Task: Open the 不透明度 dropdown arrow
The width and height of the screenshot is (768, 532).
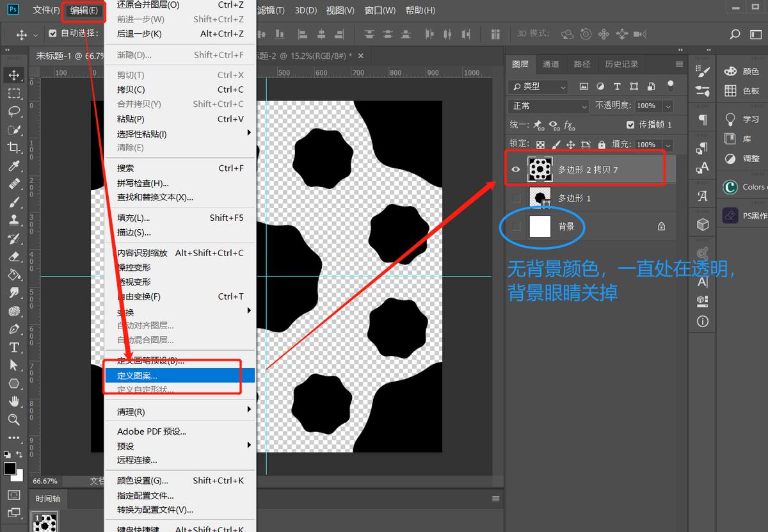Action: point(669,106)
